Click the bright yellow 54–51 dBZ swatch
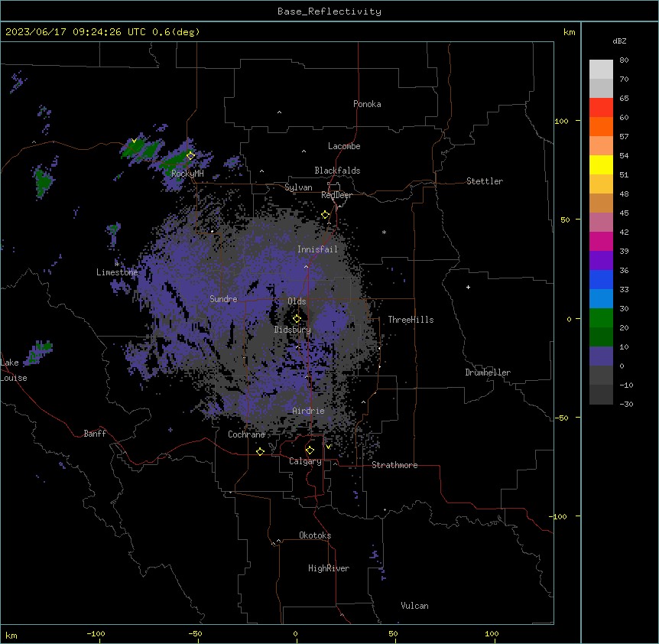This screenshot has height=644, width=659. pos(601,164)
